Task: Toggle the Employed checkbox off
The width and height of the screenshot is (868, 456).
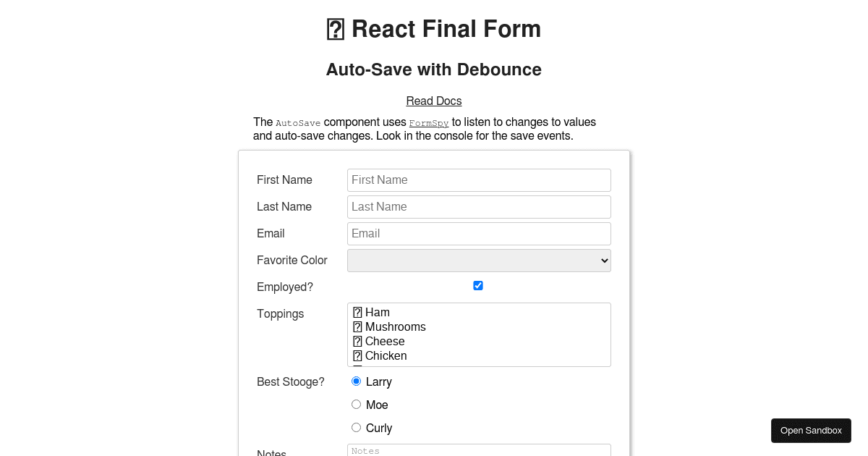Action: pos(478,285)
